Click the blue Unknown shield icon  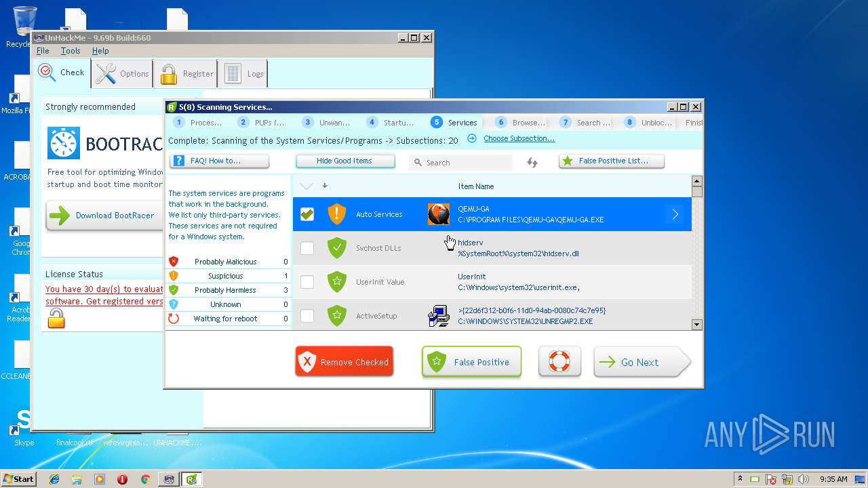pyautogui.click(x=174, y=304)
